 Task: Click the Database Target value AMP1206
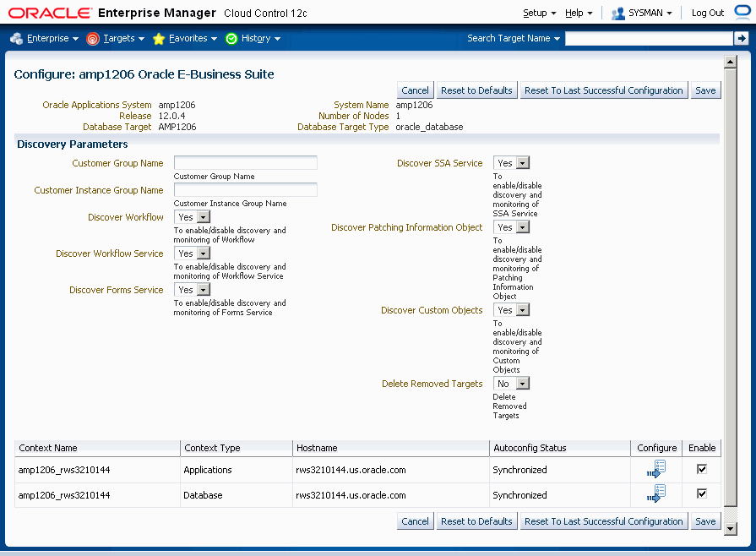177,127
